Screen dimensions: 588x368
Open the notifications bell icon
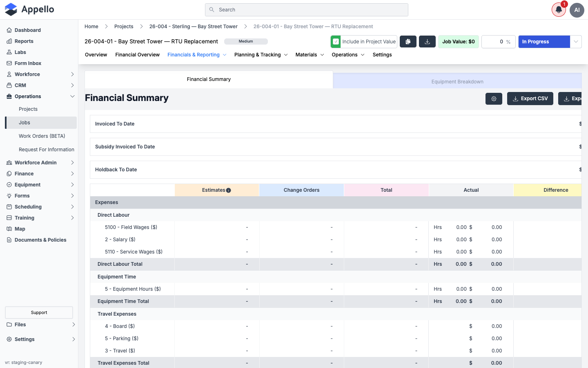[x=559, y=10]
